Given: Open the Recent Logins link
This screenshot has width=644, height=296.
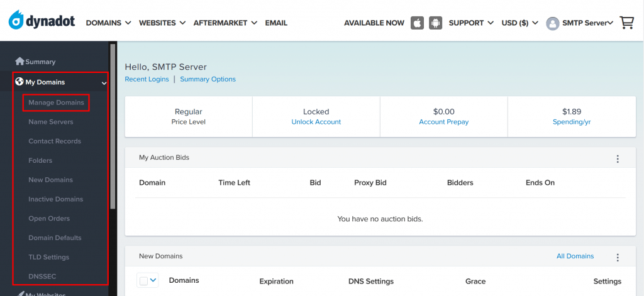Looking at the screenshot, I should coord(147,79).
